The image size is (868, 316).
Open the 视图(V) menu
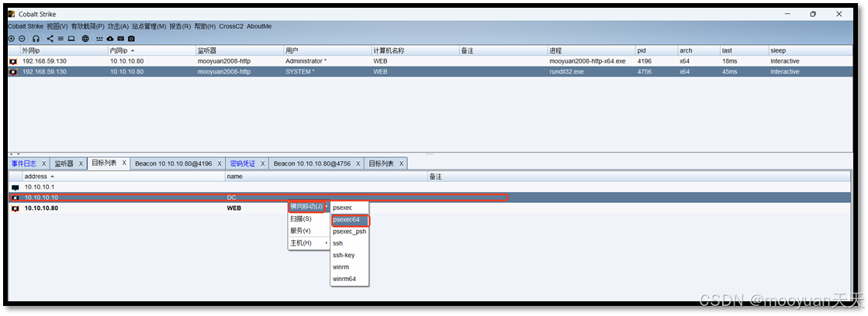point(57,26)
